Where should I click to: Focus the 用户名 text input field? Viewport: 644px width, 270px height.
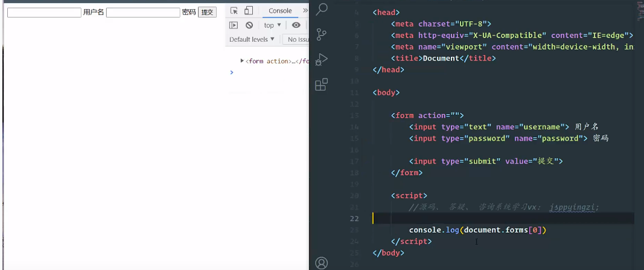coord(44,13)
